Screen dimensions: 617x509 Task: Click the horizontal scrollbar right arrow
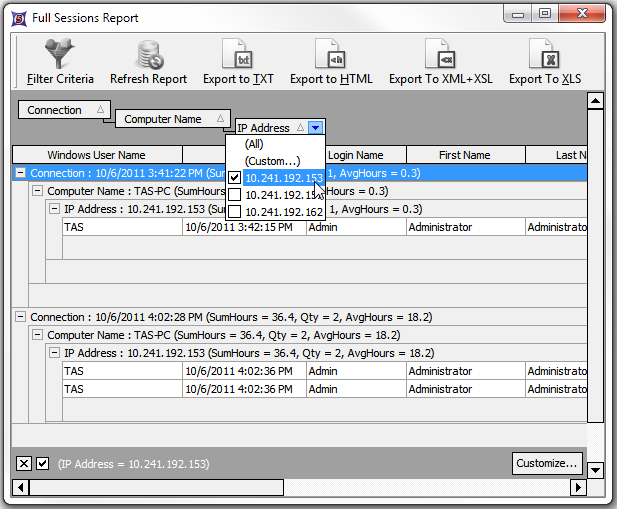(x=577, y=488)
